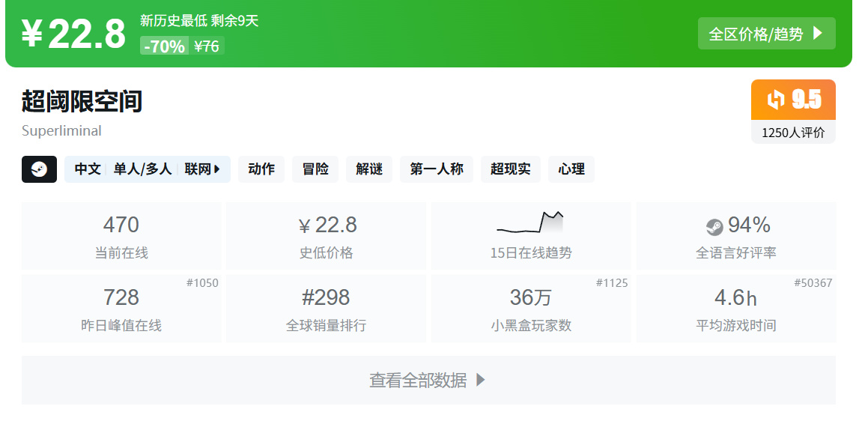The image size is (868, 427).
Task: Open the 36万 小黑盒玩家数 card
Action: (531, 309)
